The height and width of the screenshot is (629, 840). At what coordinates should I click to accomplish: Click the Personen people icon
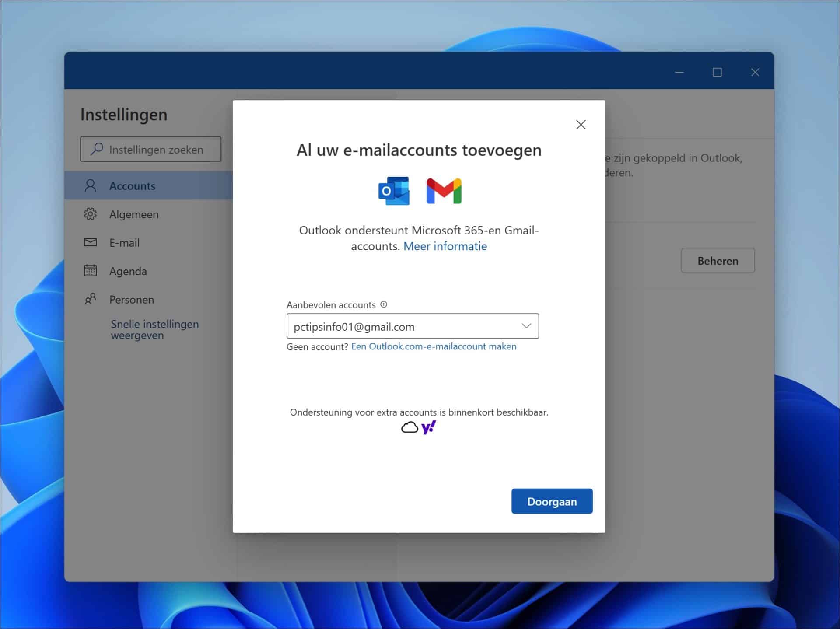(x=90, y=299)
